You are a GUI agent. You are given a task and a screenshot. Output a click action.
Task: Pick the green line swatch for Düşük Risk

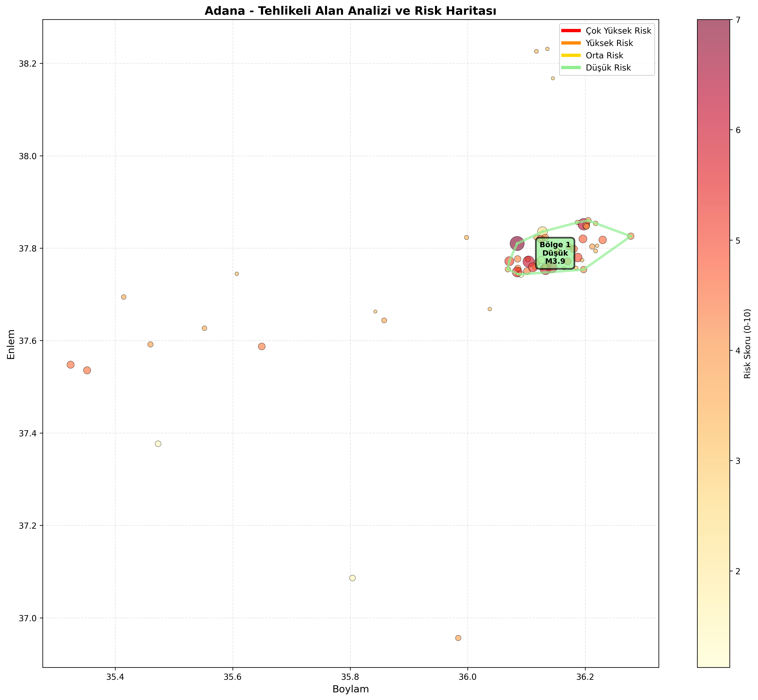571,67
